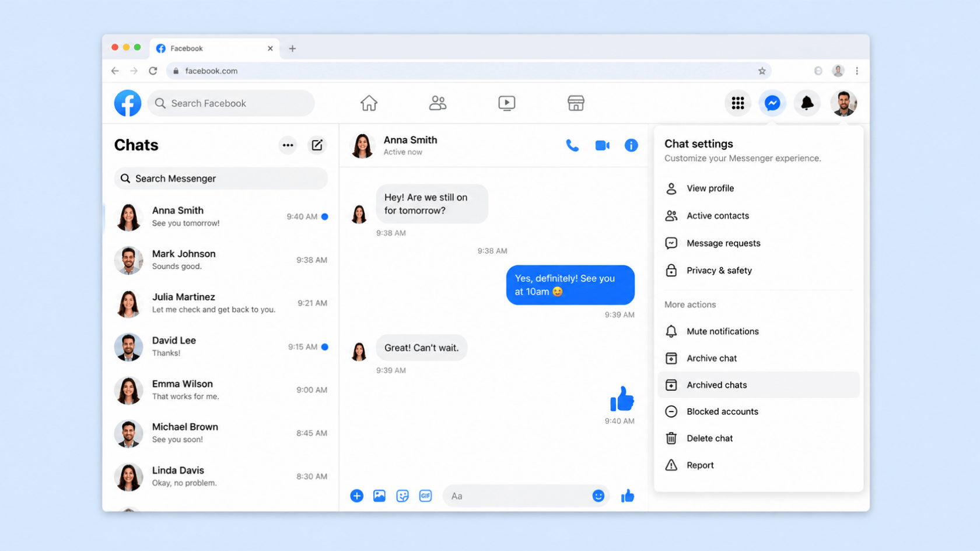Click the 'Hey! Are we still on' message
This screenshot has width=980, height=551.
(x=432, y=204)
